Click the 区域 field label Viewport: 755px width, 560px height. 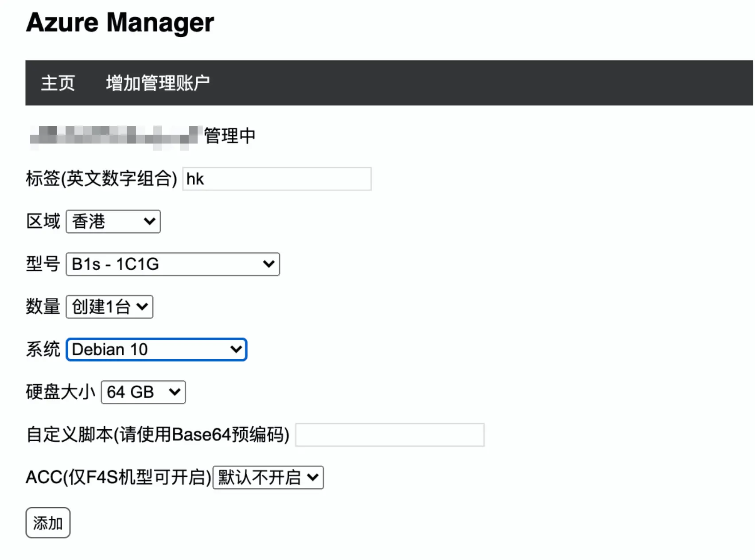point(43,222)
